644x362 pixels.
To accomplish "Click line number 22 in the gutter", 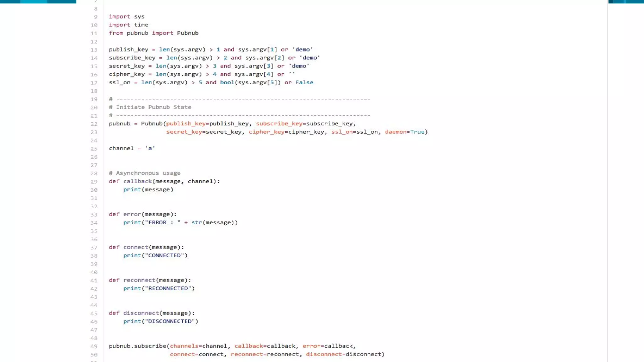I will (x=94, y=124).
